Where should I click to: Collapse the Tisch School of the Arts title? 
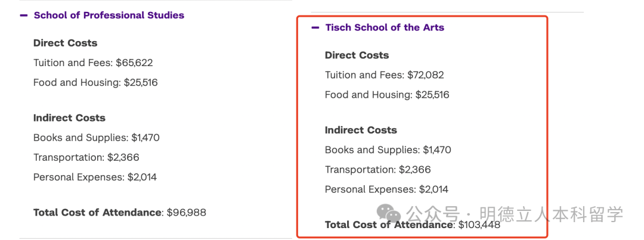[385, 27]
